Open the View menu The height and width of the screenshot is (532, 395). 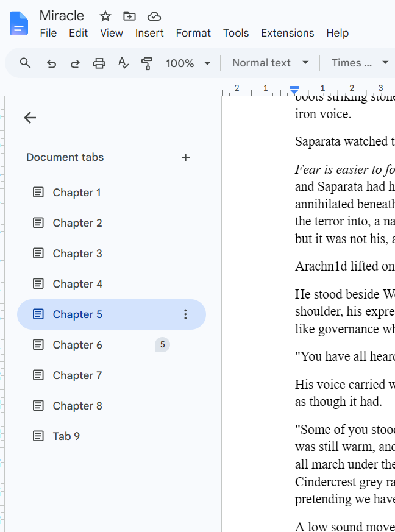tap(112, 33)
